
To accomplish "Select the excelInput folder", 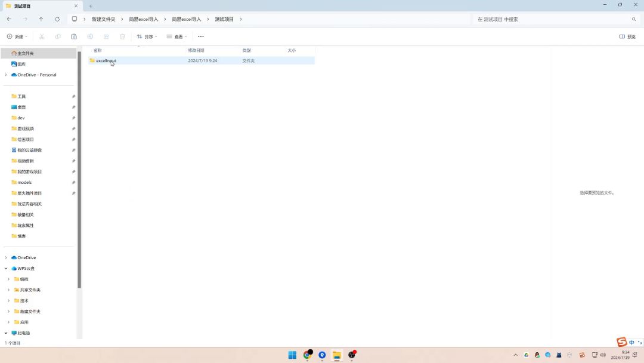I will click(106, 60).
